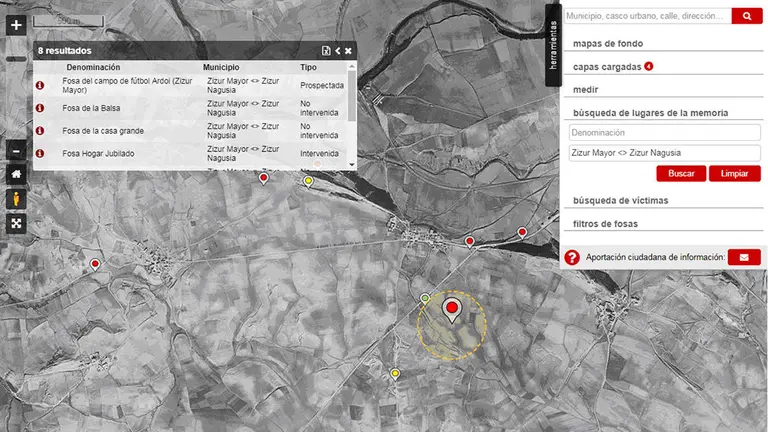Image resolution: width=768 pixels, height=432 pixels.
Task: Switch map to fullscreen mode
Action: click(16, 223)
